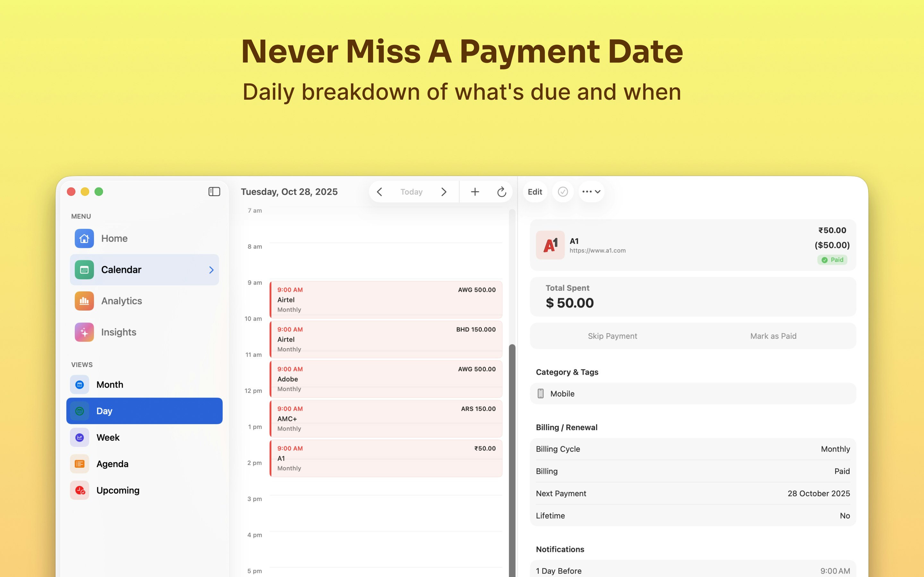Open the A1 logo thumbnail
Screen dimensions: 924x577
[x=550, y=245]
